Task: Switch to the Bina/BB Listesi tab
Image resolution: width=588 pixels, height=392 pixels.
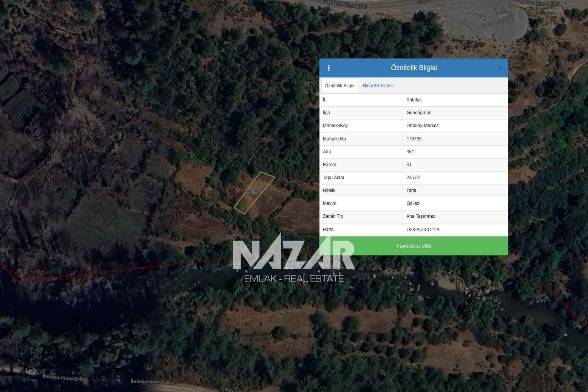Action: [378, 86]
